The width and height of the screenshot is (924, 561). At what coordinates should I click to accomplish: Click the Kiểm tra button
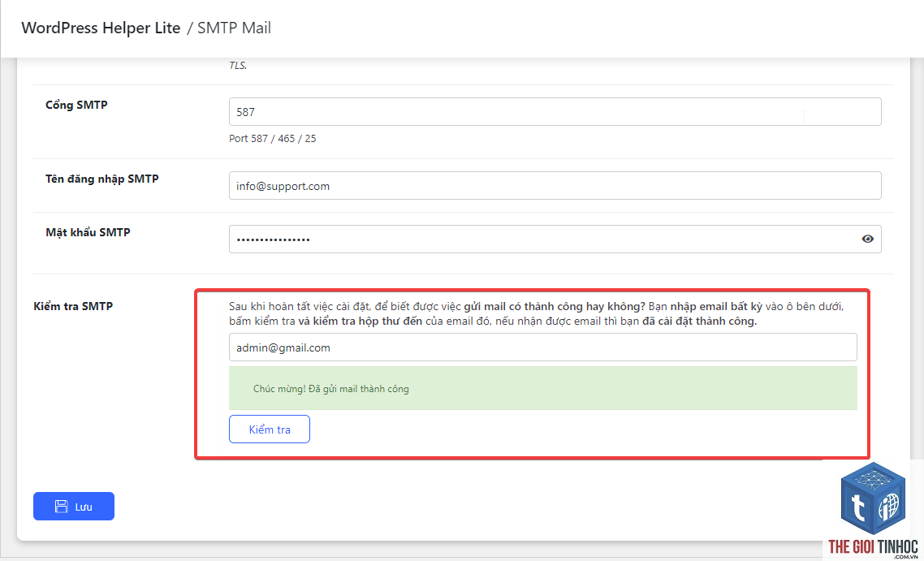[x=270, y=429]
